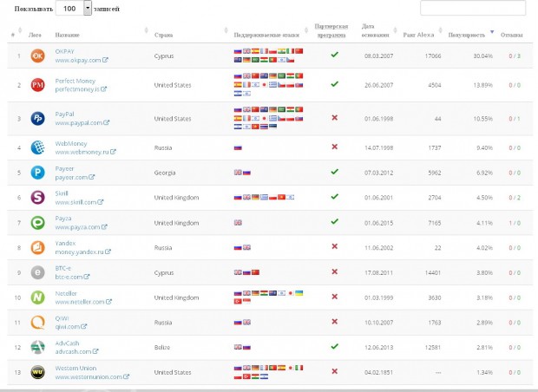This screenshot has width=538, height=392.
Task: Click the Neteller green logo icon
Action: coord(37,297)
